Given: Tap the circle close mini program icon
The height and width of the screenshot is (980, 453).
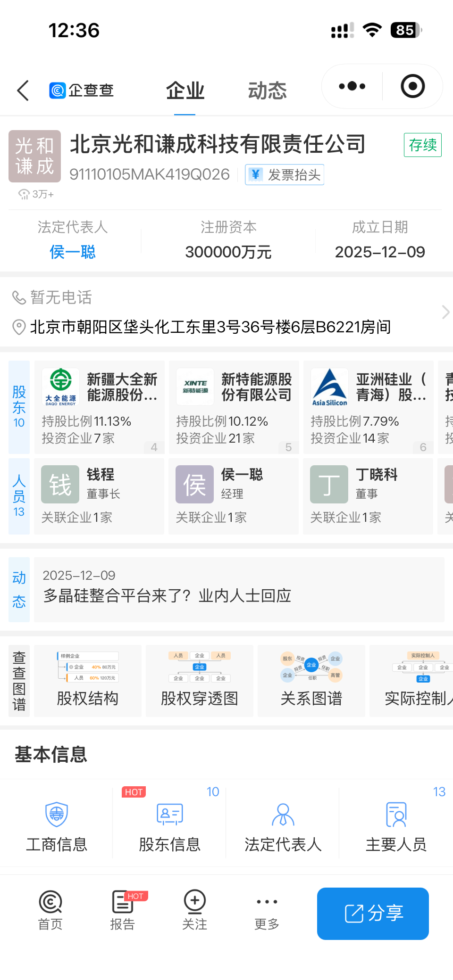Looking at the screenshot, I should [413, 86].
